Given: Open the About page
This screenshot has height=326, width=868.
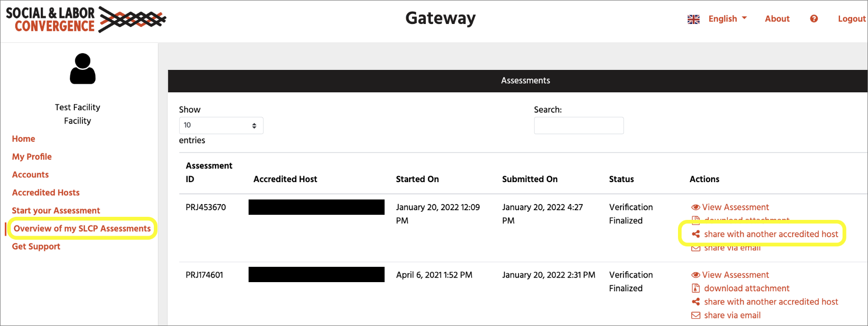Looking at the screenshot, I should coord(777,18).
